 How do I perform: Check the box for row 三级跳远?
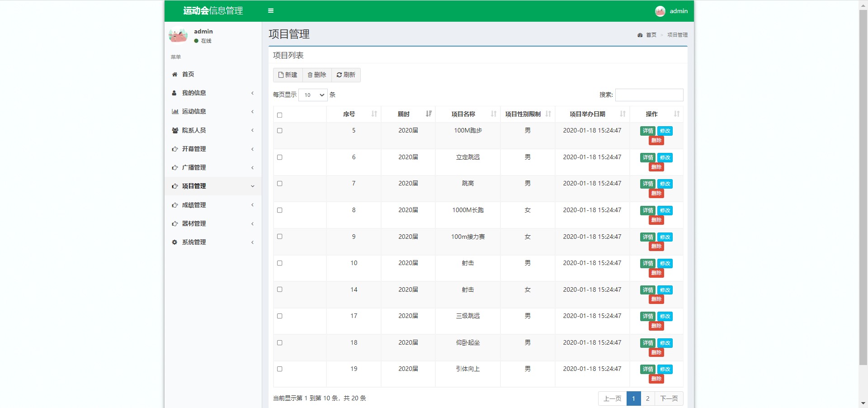[x=280, y=316]
